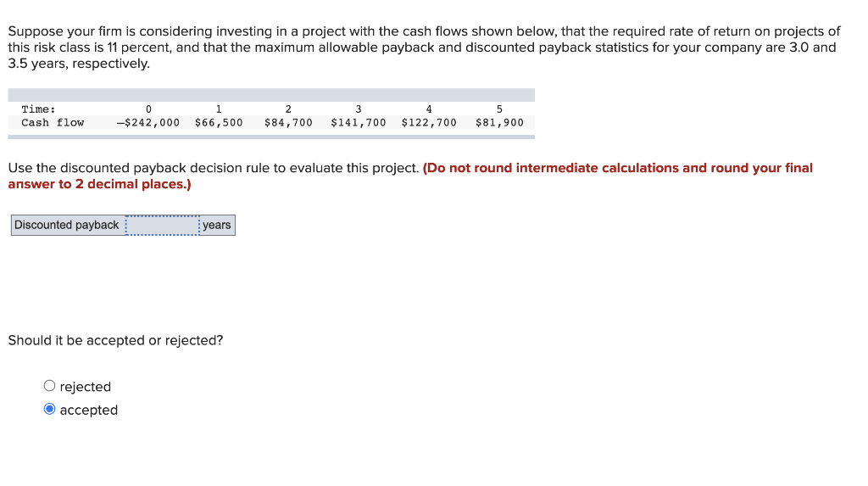Click the $81,900 cash flow value
The image size is (868, 486).
tap(499, 122)
